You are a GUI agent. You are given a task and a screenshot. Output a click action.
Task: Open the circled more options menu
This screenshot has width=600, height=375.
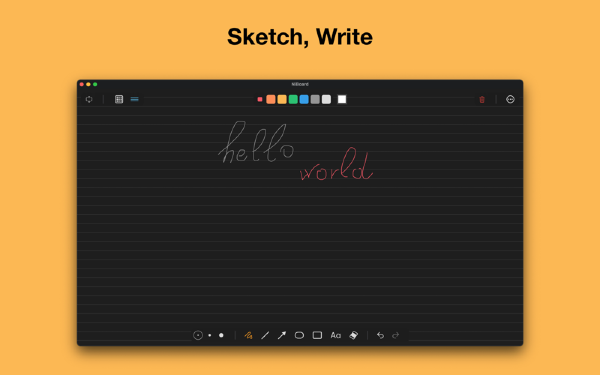click(x=510, y=99)
